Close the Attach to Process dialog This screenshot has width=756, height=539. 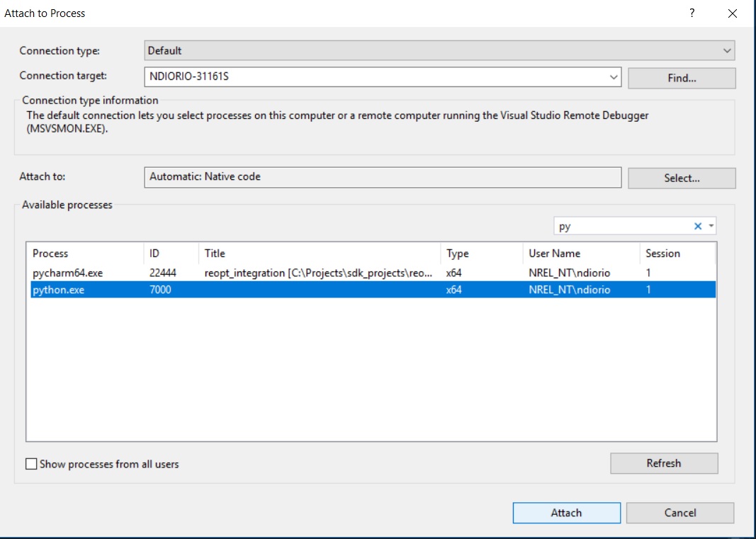click(732, 13)
